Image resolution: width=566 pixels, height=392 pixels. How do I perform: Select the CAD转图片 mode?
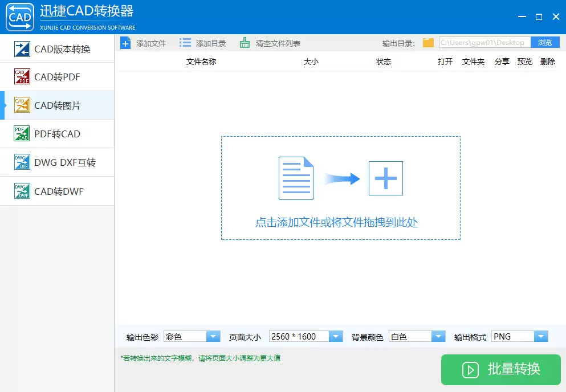57,105
